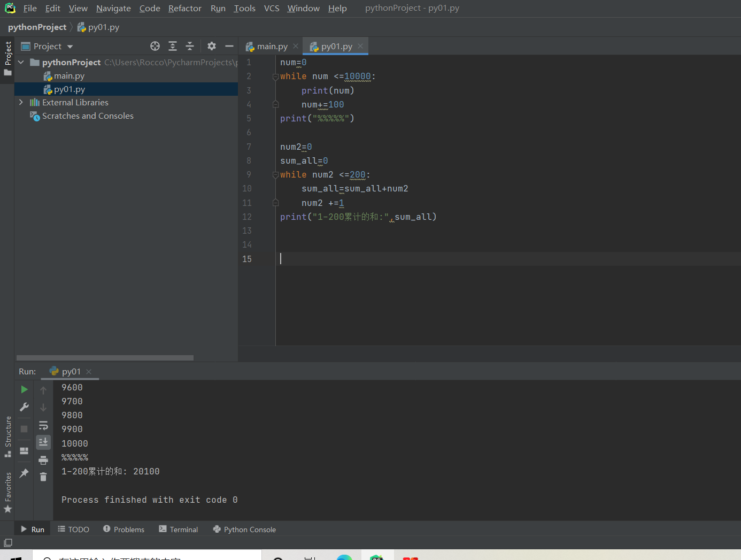Click Down the Stack Trace arrow
Image resolution: width=741 pixels, height=560 pixels.
(43, 408)
